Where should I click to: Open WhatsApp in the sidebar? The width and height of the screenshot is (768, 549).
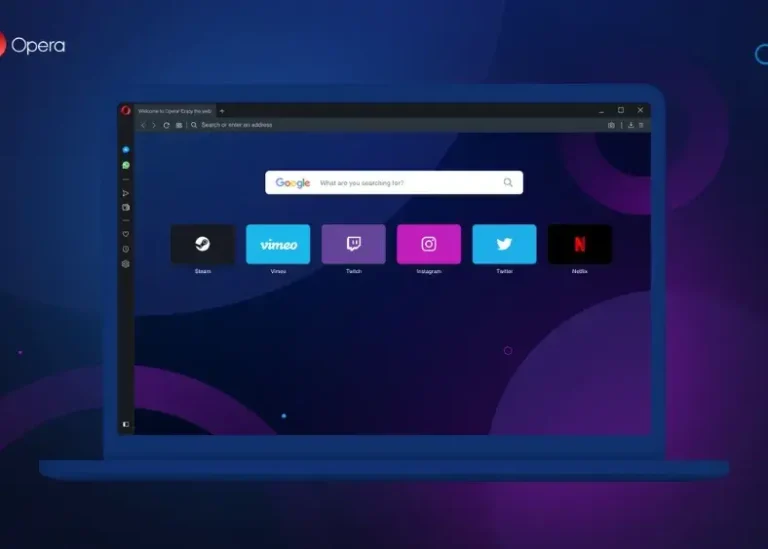[x=126, y=165]
